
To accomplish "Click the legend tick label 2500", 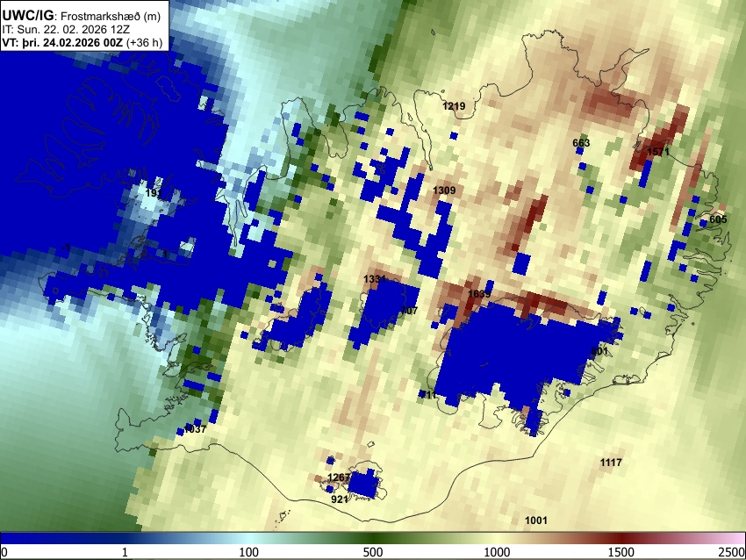I will point(732,552).
